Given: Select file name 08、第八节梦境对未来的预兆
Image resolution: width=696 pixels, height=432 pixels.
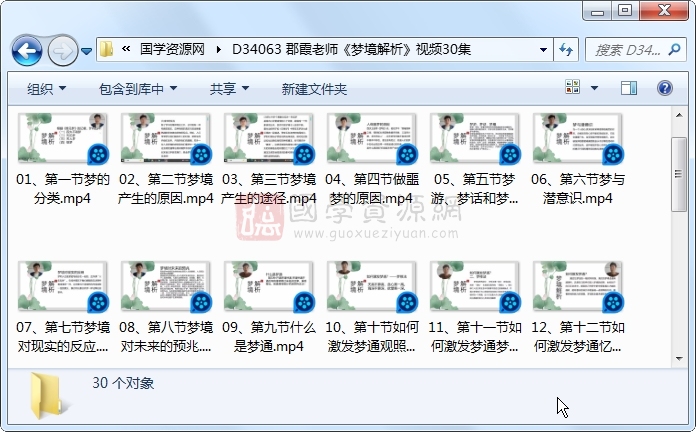Looking at the screenshot, I should 166,337.
